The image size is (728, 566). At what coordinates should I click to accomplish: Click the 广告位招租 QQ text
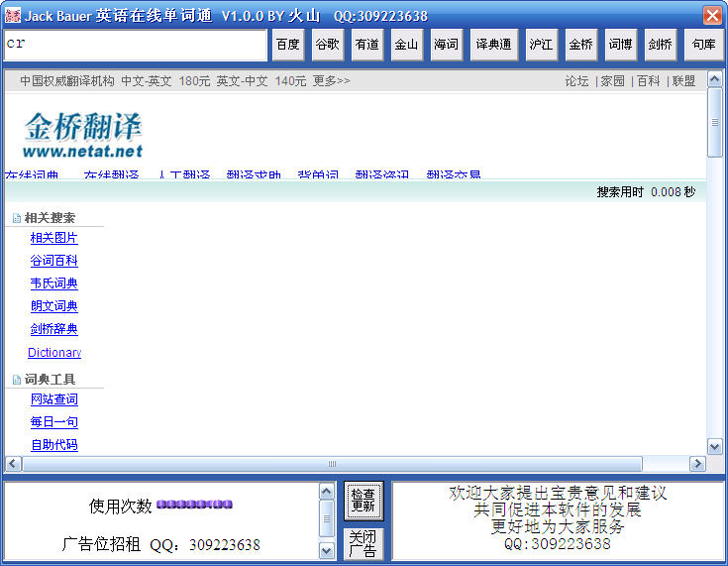[160, 544]
